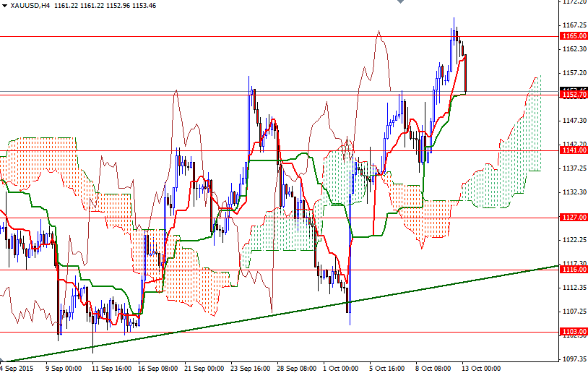Click the 5 Oct 16:00 date label
This screenshot has height=373, width=588.
point(386,367)
